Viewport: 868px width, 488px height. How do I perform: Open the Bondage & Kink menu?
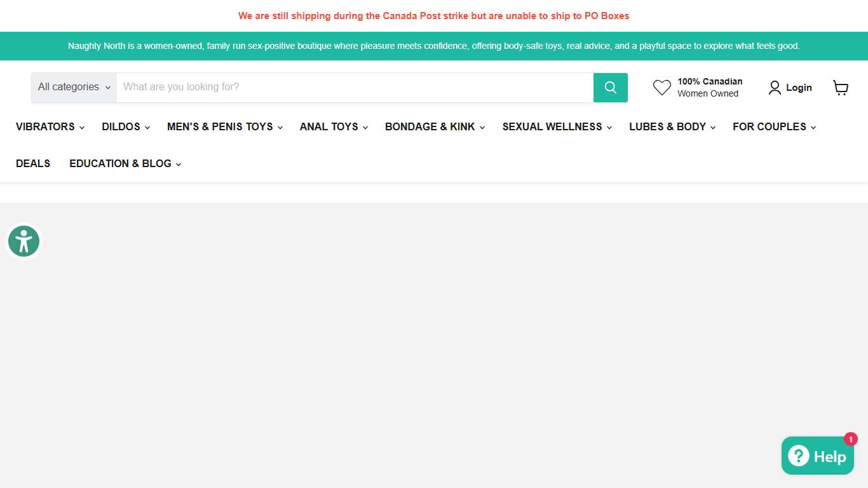tap(434, 127)
